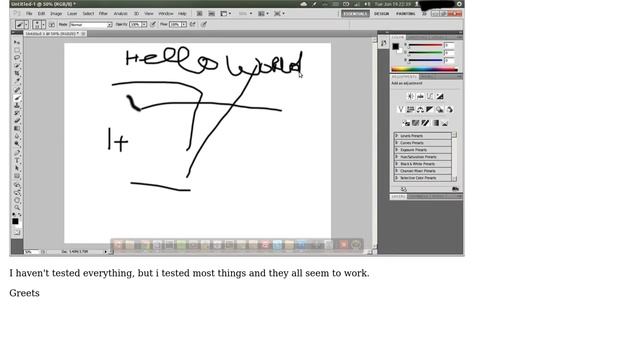Open the Tool Preset picker

tap(22, 24)
